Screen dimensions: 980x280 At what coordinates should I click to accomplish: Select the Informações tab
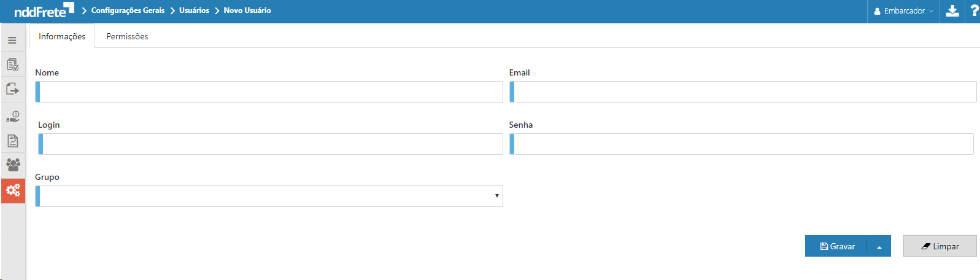(x=62, y=37)
